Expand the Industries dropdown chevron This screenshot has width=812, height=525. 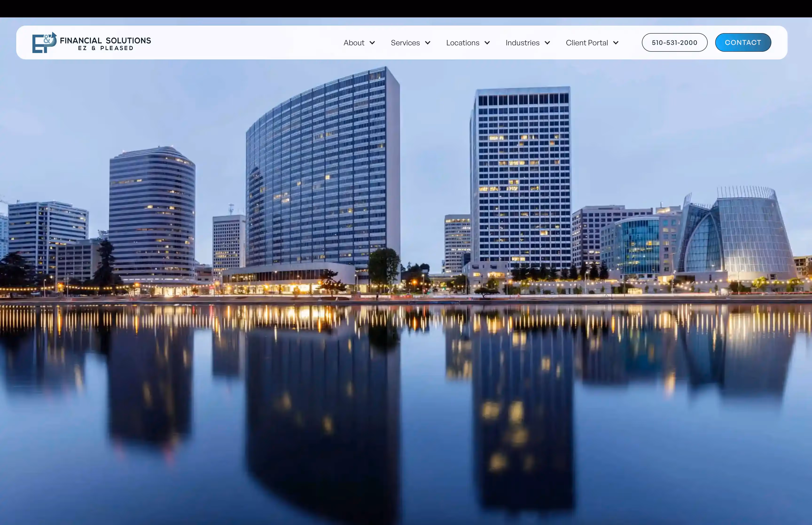coord(547,43)
